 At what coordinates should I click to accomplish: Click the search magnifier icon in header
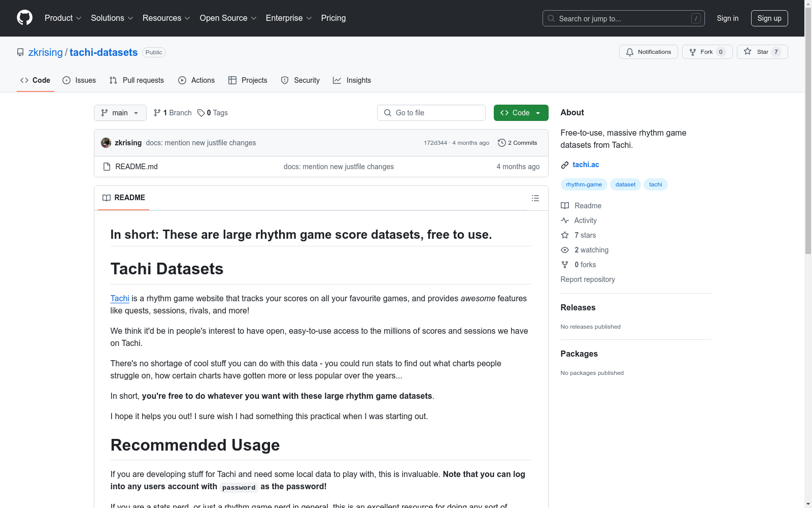(x=551, y=18)
